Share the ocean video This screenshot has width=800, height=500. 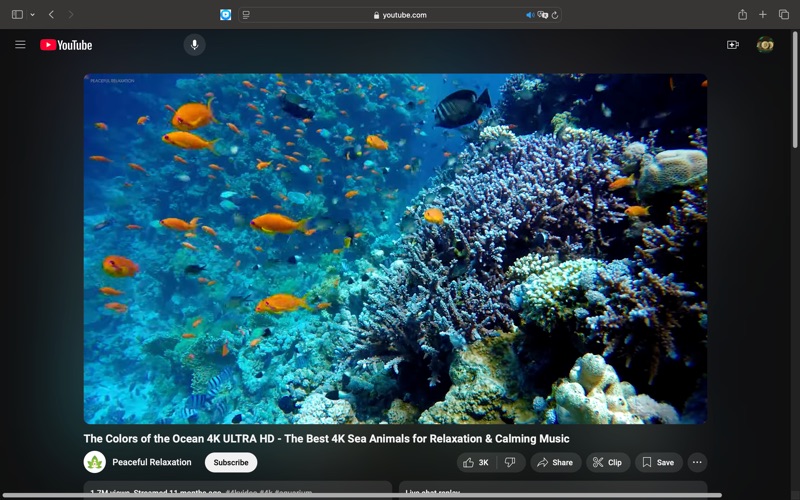[555, 462]
